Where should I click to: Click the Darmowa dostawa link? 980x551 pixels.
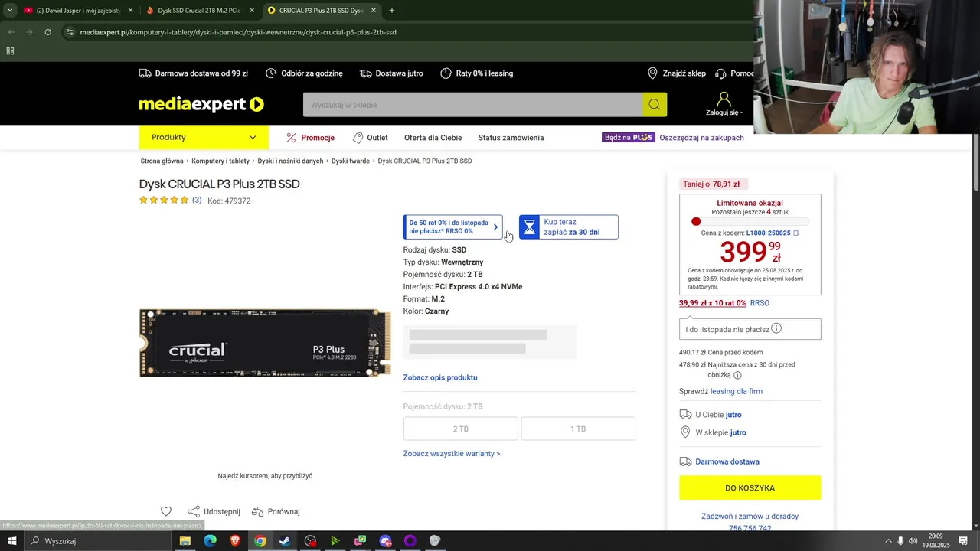(x=727, y=461)
